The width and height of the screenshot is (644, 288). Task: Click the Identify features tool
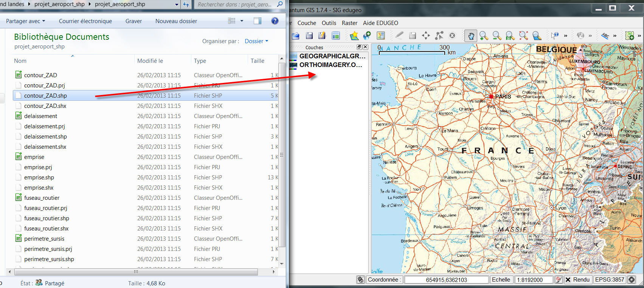coord(554,36)
